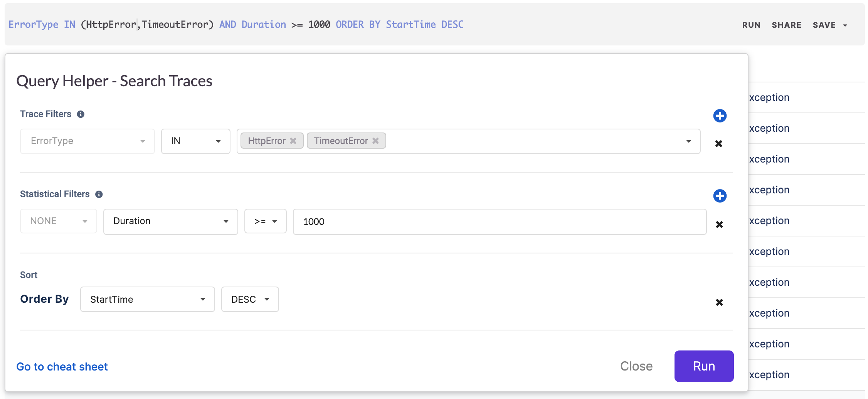Click RUN in the query bar
This screenshot has width=868, height=399.
click(x=751, y=25)
